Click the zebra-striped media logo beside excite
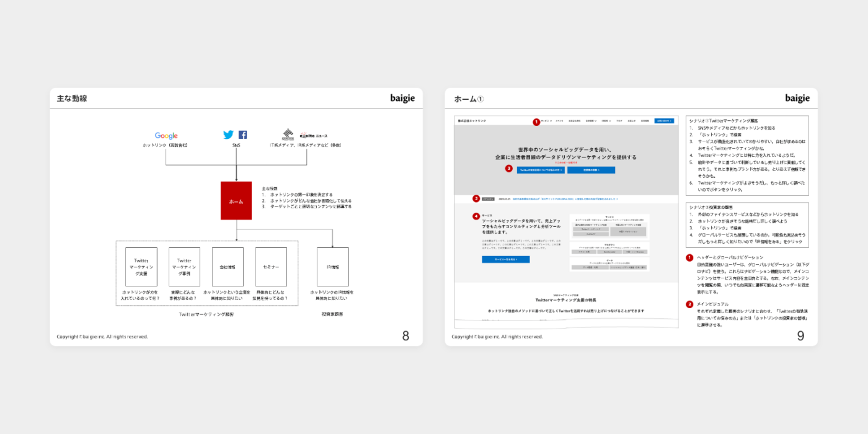This screenshot has height=434, width=868. point(288,135)
